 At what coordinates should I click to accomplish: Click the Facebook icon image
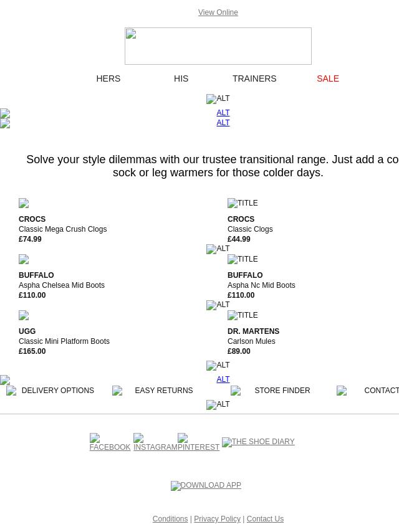coord(95,438)
